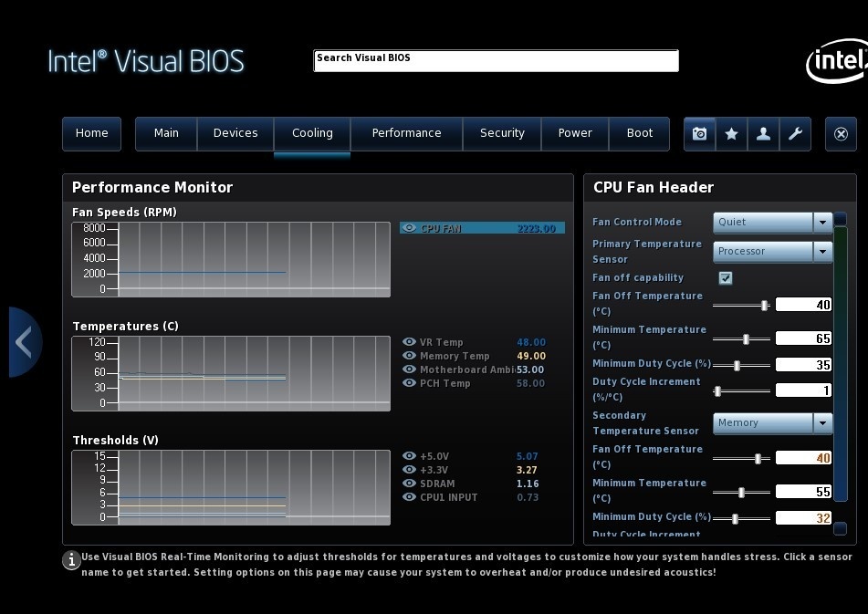Click the Search Visual BIOS field
This screenshot has width=868, height=614.
[496, 61]
